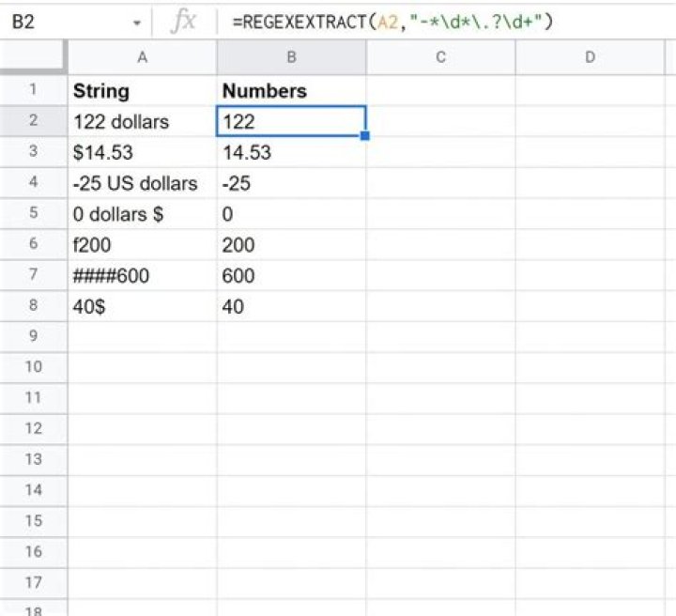Click cell B4 showing -25
This screenshot has height=616, width=676.
tap(291, 183)
